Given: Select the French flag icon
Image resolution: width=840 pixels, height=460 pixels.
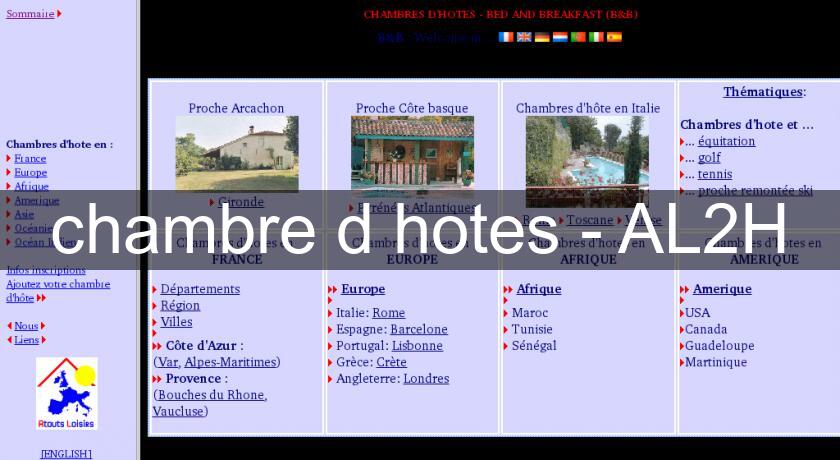Looking at the screenshot, I should 506,37.
